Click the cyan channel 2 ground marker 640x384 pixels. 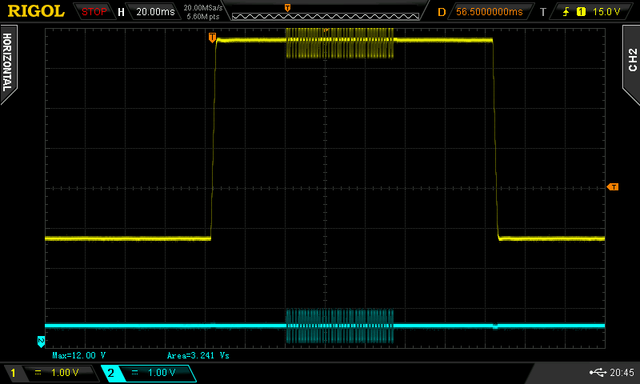[41, 342]
